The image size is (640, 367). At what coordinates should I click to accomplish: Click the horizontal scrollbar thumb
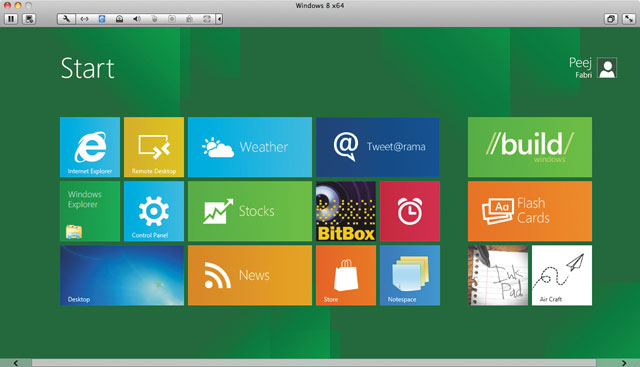[x=314, y=363]
